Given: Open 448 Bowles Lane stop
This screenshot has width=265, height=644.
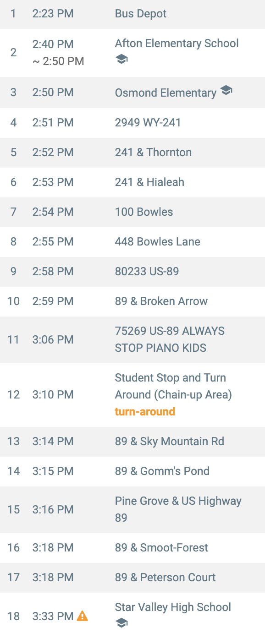Looking at the screenshot, I should pyautogui.click(x=132, y=241).
